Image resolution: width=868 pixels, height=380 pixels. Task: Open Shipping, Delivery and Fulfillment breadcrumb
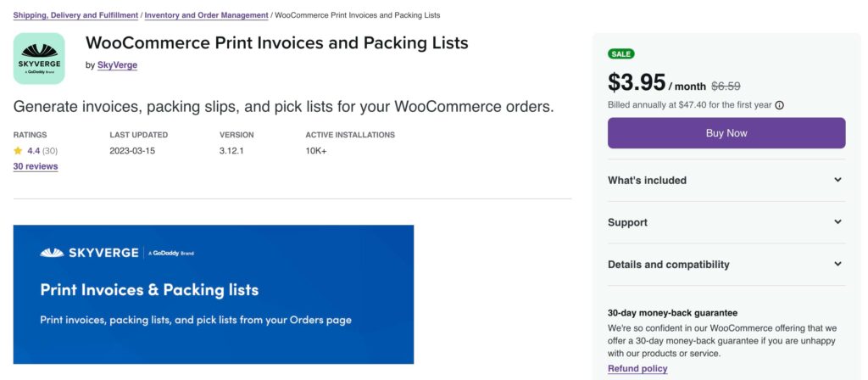tap(75, 15)
